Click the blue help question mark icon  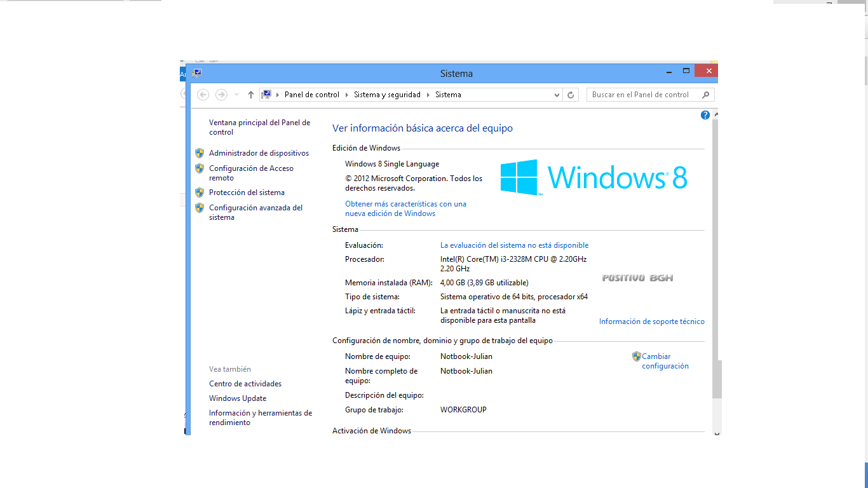click(705, 115)
